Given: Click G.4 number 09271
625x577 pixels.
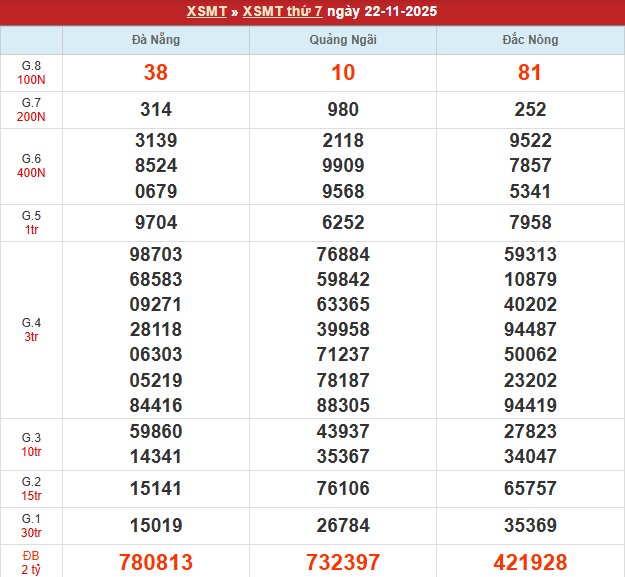Looking at the screenshot, I should (156, 304).
